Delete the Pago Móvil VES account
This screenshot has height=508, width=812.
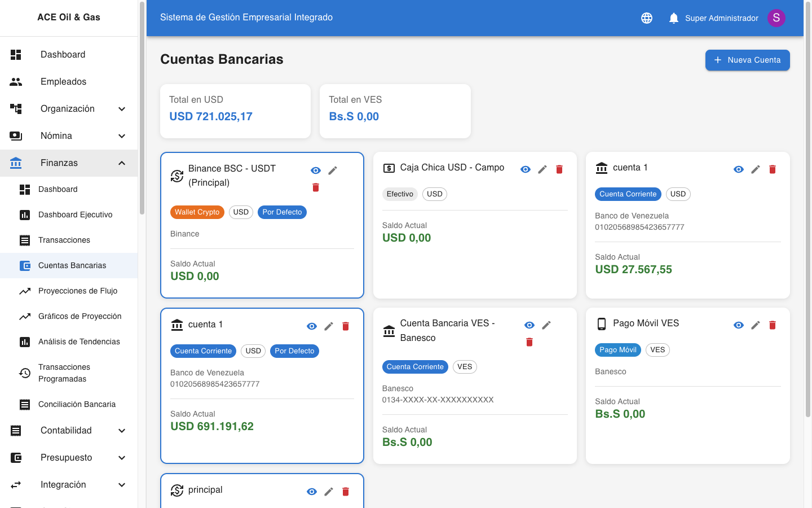773,325
